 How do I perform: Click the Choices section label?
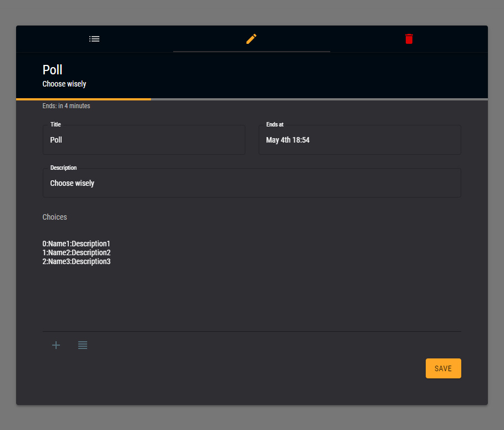tap(54, 217)
